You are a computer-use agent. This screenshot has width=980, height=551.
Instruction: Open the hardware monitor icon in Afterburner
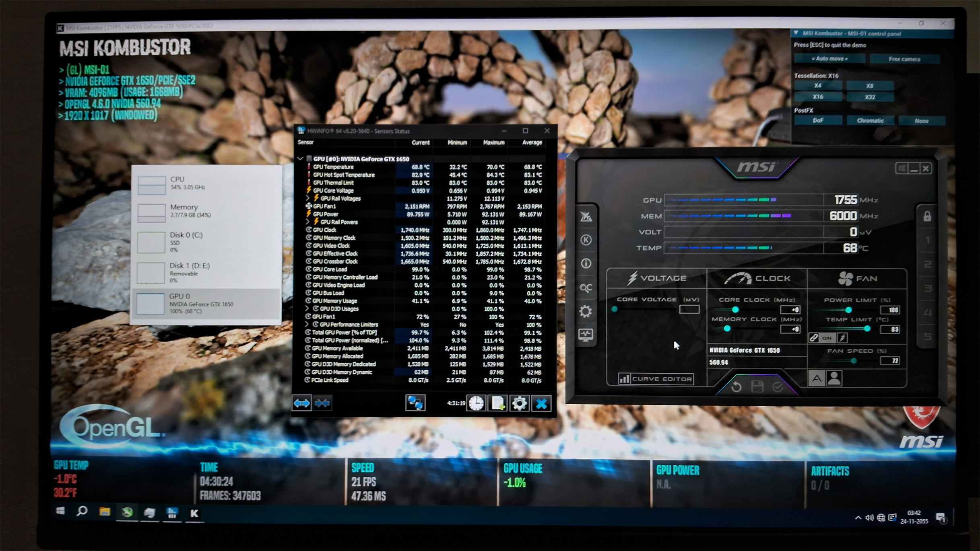coord(586,335)
